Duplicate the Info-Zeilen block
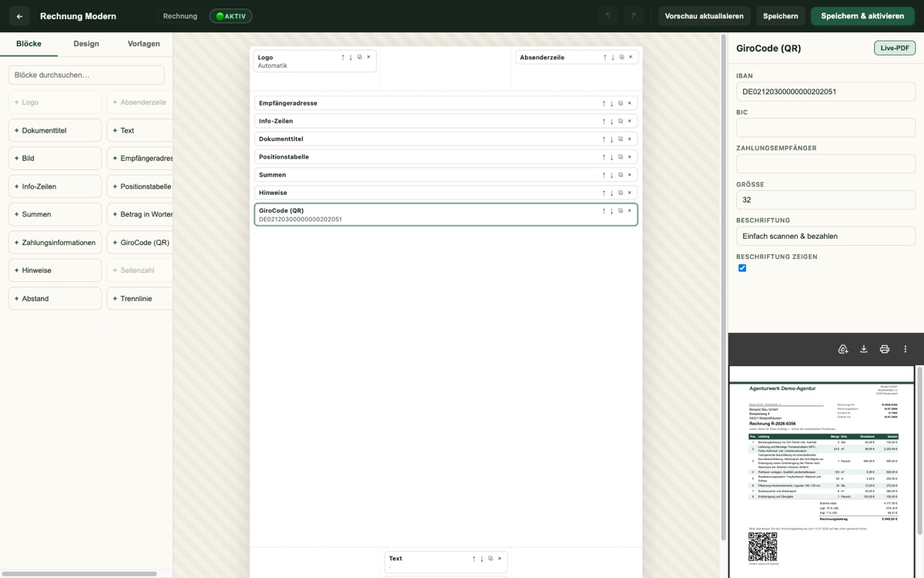 [x=621, y=121]
